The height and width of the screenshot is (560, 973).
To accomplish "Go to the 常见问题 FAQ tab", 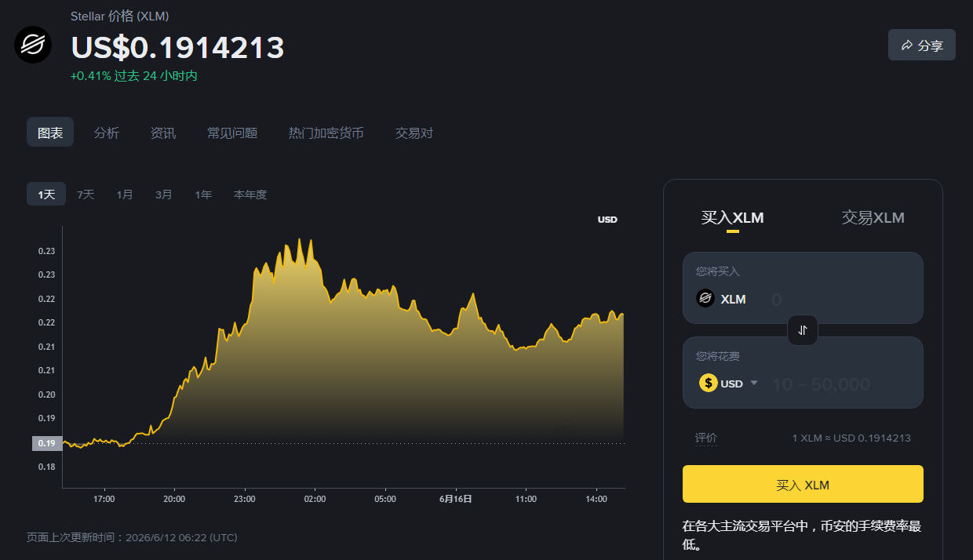I will pos(232,133).
